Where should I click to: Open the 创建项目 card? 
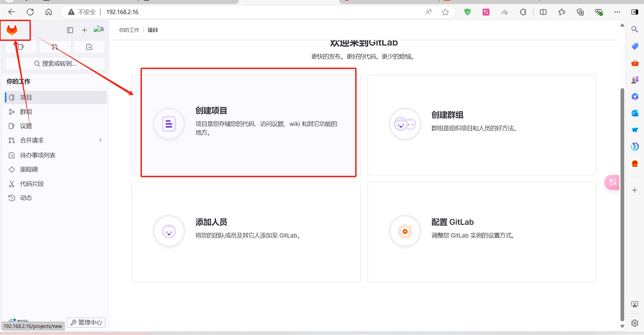[x=246, y=125]
